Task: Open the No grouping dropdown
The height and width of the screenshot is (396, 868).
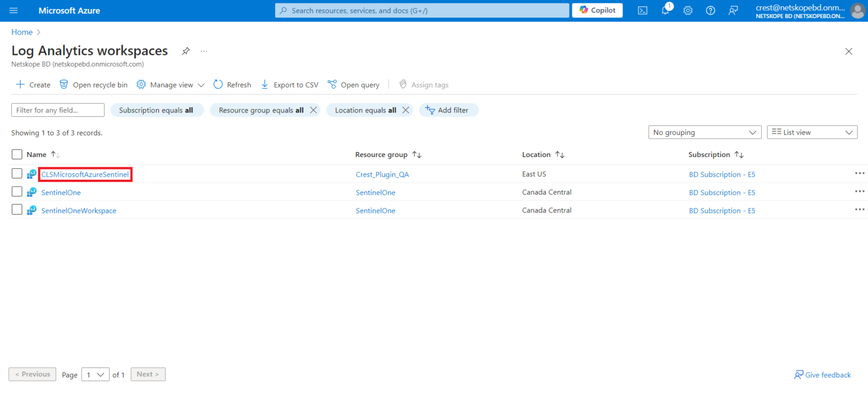Action: [x=704, y=132]
